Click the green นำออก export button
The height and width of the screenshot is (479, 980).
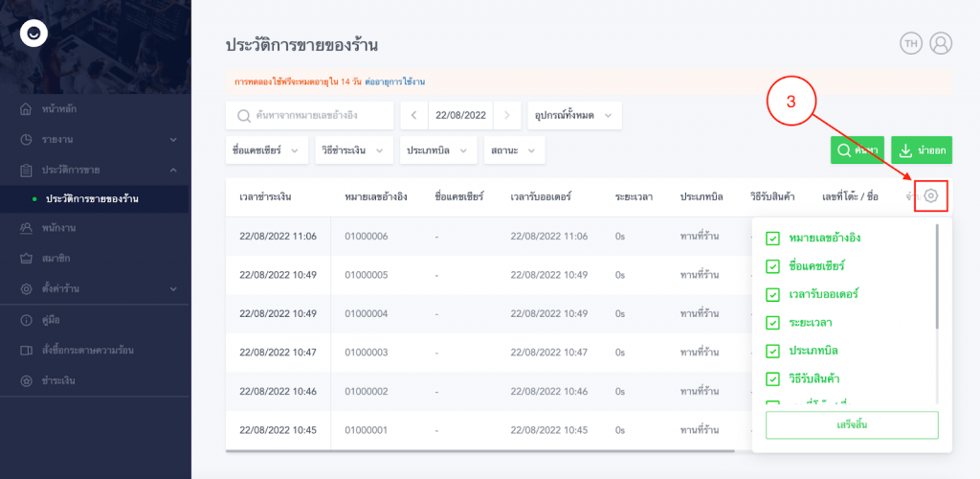click(x=922, y=150)
